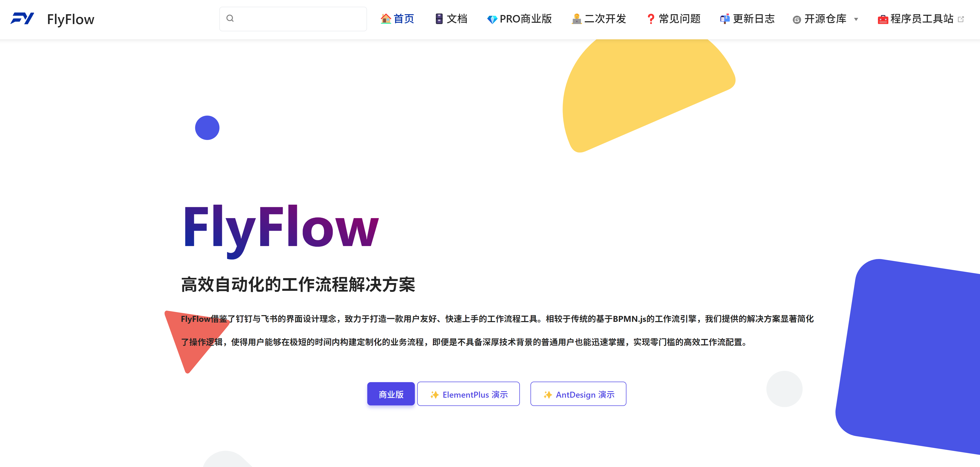
Task: Click the red question mark icon
Action: pyautogui.click(x=651, y=19)
